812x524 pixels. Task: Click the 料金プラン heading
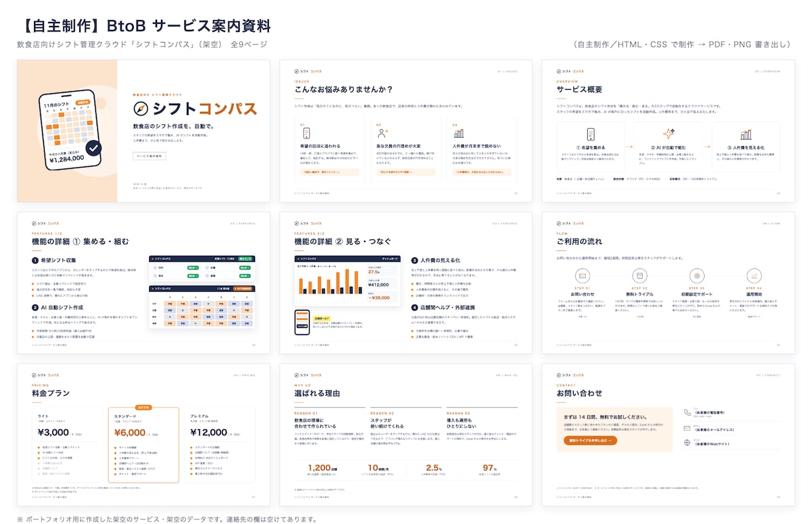click(x=51, y=393)
